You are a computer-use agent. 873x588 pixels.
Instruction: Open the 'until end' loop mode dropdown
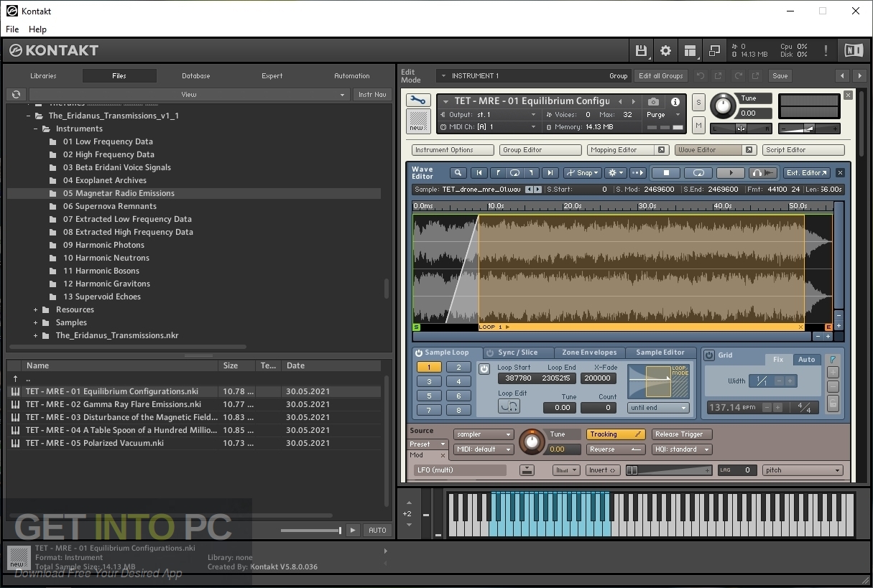click(x=658, y=408)
